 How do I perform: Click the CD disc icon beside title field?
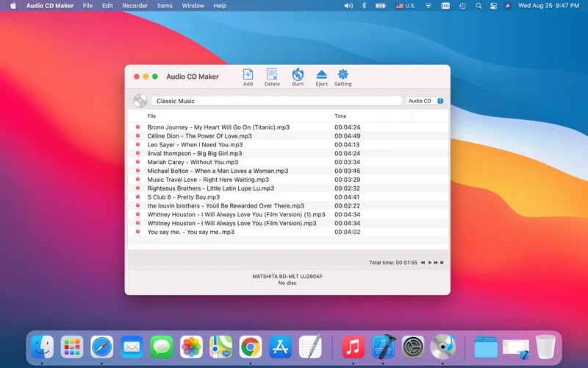click(140, 101)
